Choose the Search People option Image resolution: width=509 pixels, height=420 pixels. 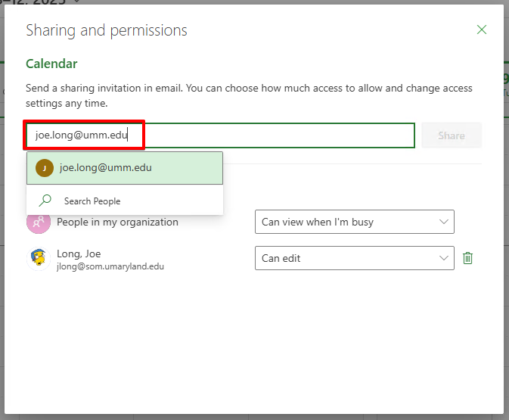(92, 201)
